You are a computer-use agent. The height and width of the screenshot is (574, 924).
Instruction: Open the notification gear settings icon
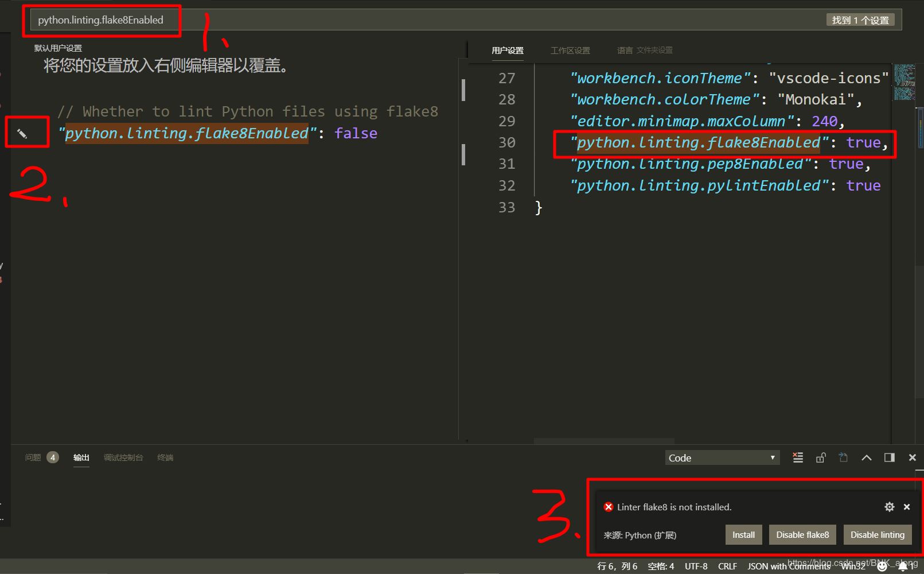[x=890, y=507]
